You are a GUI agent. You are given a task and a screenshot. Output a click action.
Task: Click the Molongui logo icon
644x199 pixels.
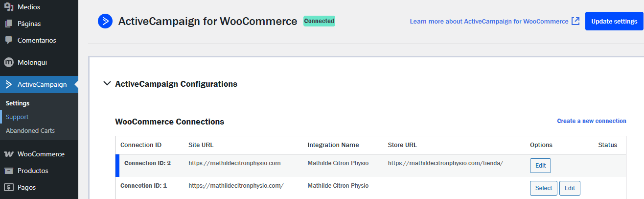[8, 62]
